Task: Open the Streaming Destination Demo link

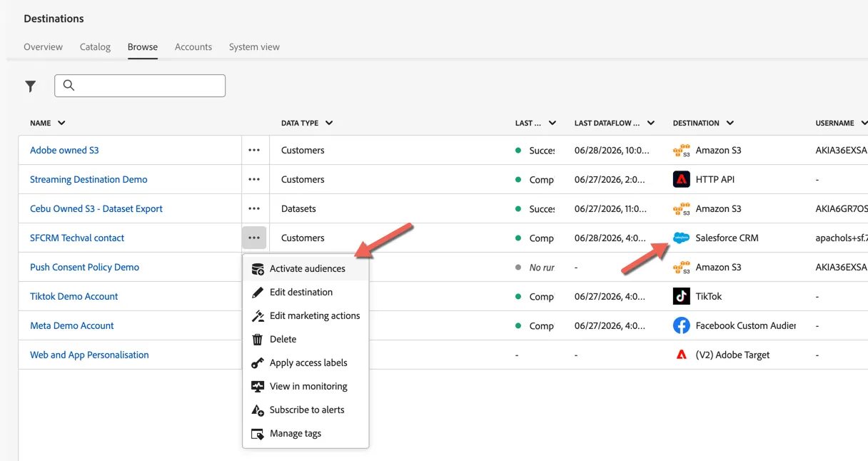Action: pyautogui.click(x=89, y=180)
